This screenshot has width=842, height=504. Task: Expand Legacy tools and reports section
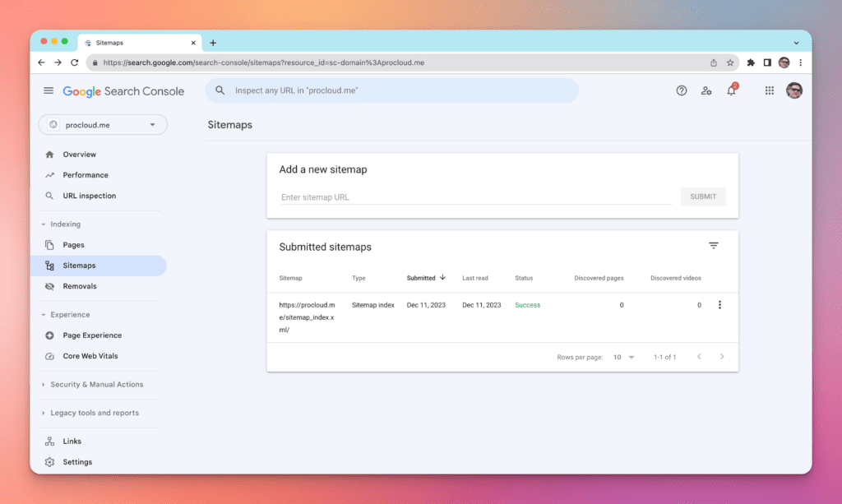coord(94,414)
